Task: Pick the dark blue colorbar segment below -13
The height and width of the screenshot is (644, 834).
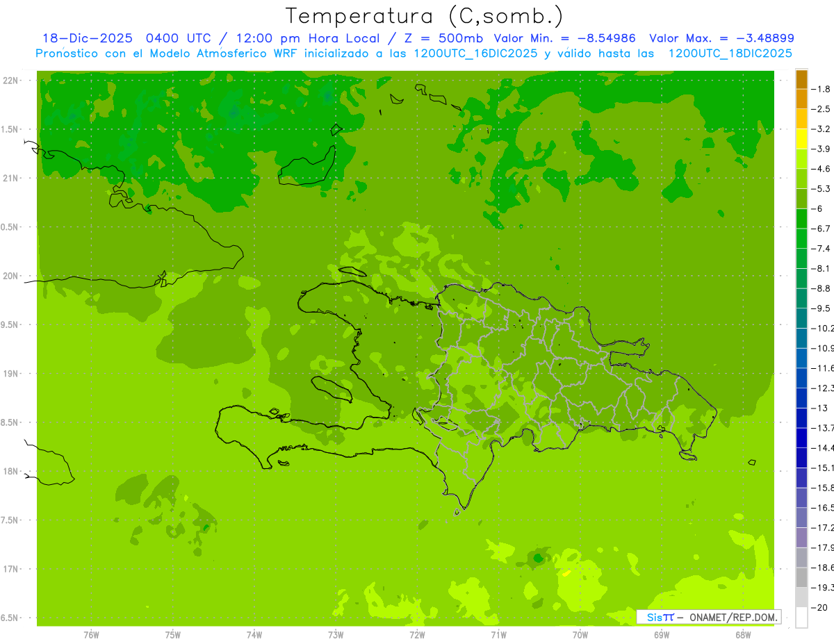Action: click(x=802, y=418)
